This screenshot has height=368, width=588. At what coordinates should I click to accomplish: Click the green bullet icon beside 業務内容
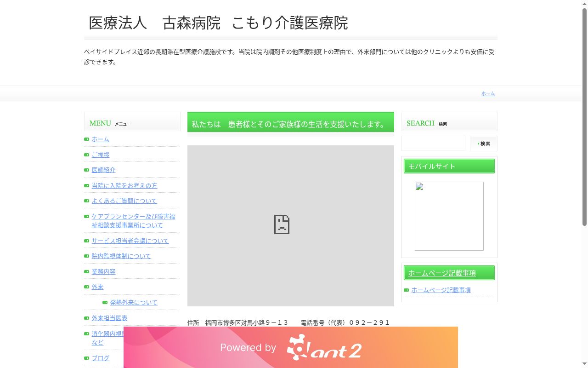click(x=86, y=271)
